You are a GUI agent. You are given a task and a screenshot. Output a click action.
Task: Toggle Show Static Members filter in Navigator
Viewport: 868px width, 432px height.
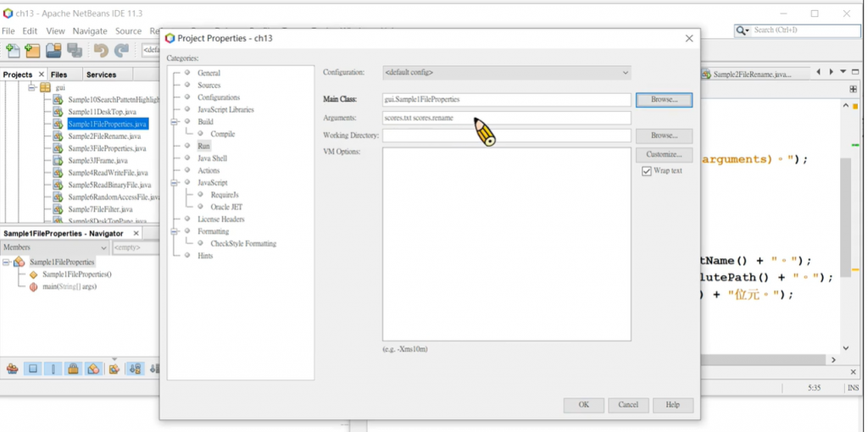53,368
